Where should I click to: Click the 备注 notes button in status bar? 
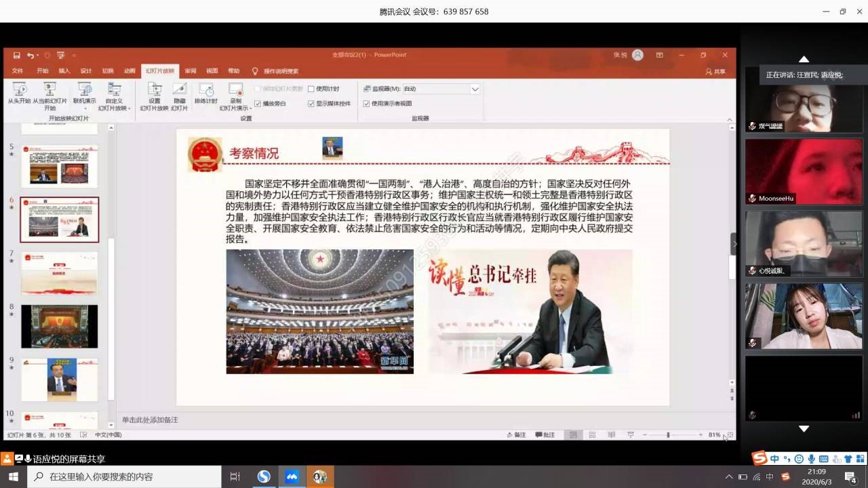pyautogui.click(x=516, y=435)
